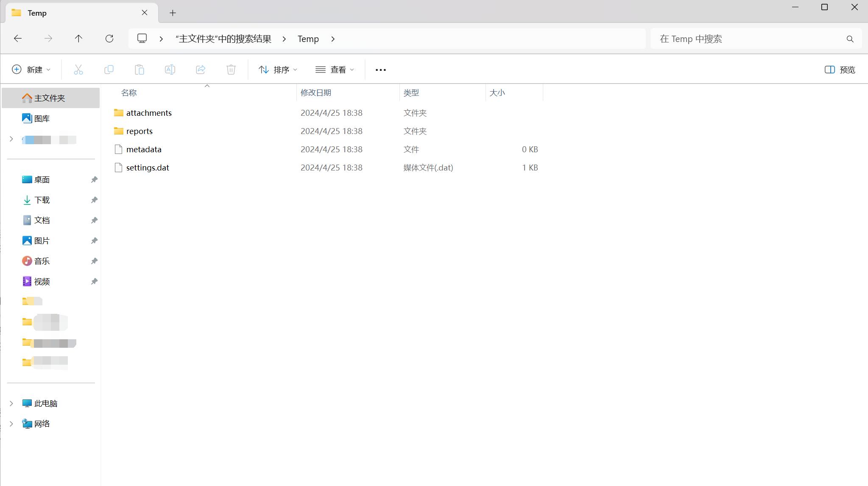Open the 查看 view dropdown
Viewport: 868px width, 486px height.
click(x=335, y=70)
